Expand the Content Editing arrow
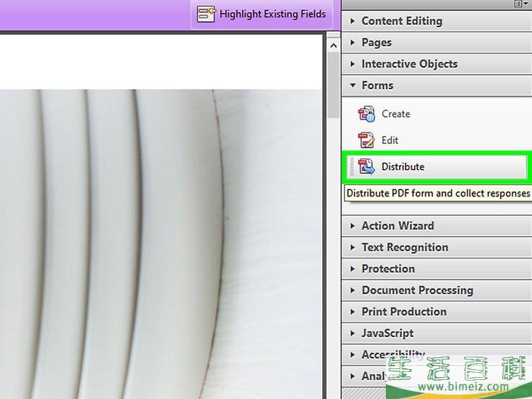532x399 pixels. [352, 21]
